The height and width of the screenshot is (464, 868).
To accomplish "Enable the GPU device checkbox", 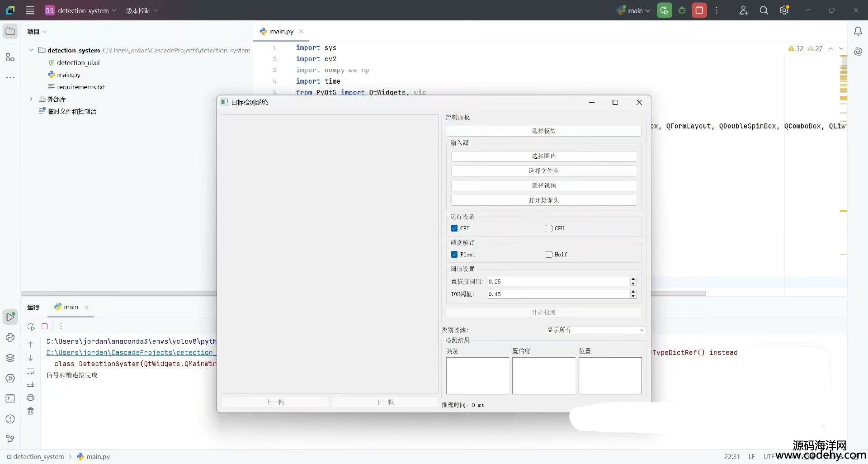I will [x=549, y=228].
